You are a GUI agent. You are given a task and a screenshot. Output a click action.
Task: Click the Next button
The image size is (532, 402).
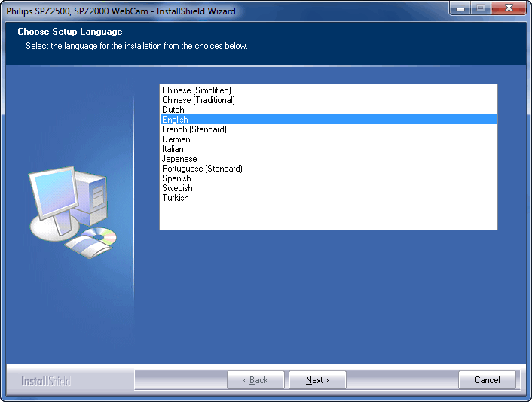pos(317,380)
